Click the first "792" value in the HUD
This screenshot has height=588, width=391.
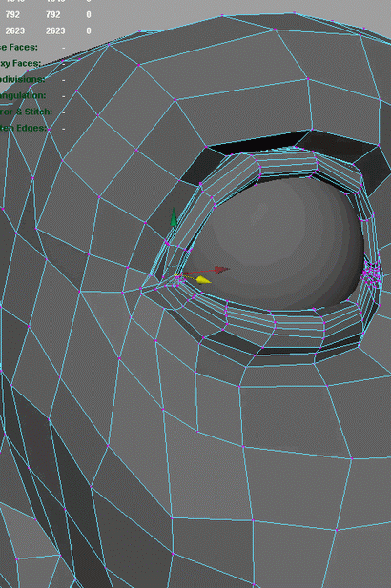[12, 14]
